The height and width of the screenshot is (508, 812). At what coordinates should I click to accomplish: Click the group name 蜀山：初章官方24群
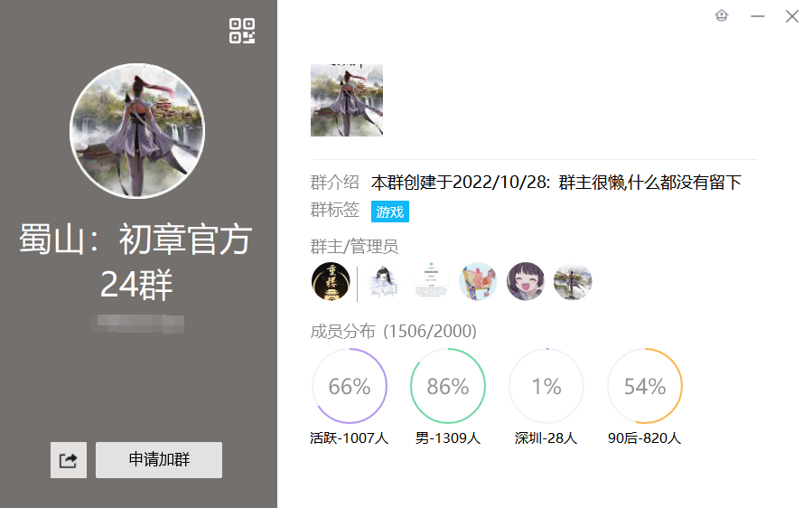(x=136, y=262)
